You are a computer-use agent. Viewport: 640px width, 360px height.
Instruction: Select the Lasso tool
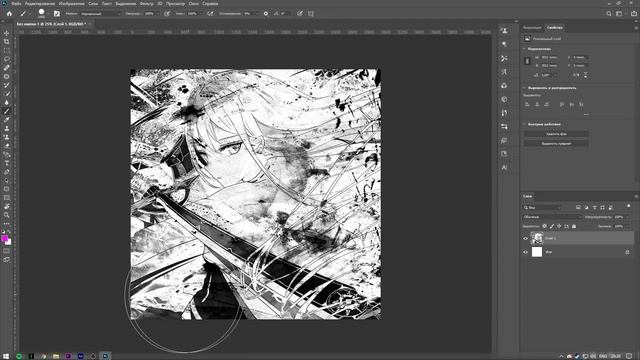(x=7, y=59)
